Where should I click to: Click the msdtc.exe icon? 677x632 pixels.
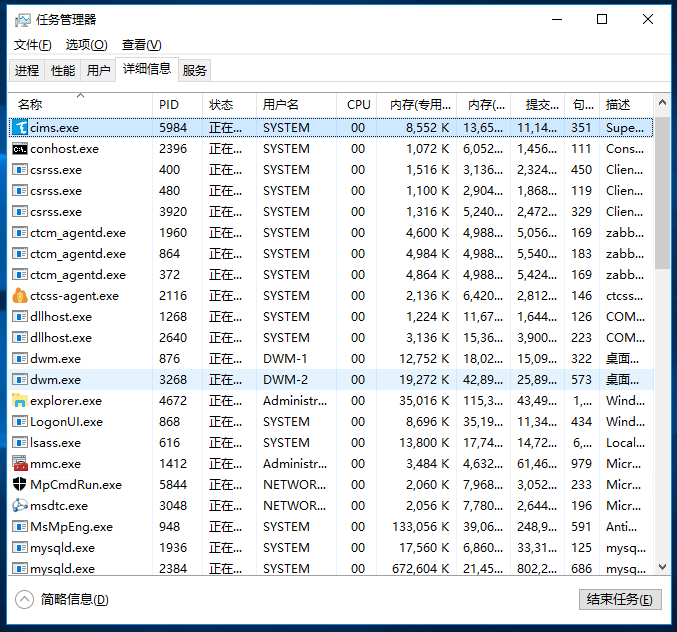pos(20,506)
